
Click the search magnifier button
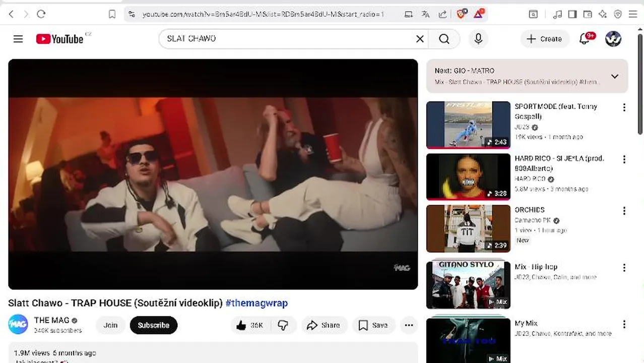[444, 39]
